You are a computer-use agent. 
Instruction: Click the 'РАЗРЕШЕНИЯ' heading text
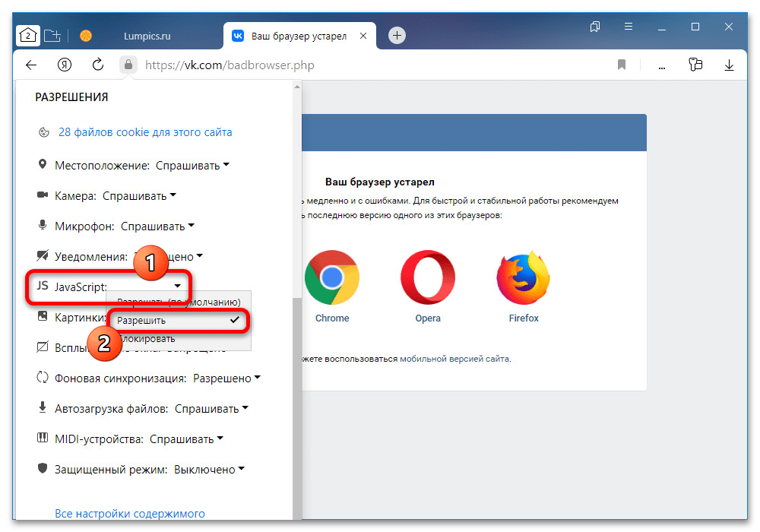71,97
